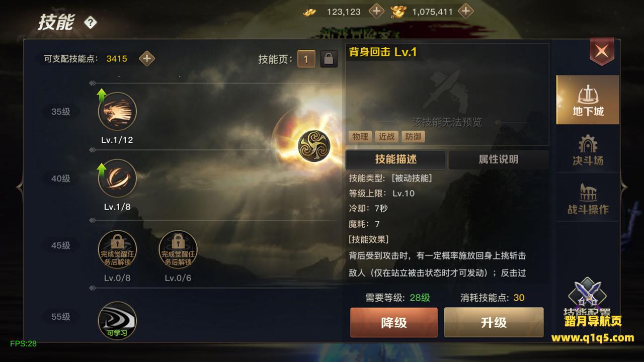Click the 升级 upgrade button

(x=494, y=322)
